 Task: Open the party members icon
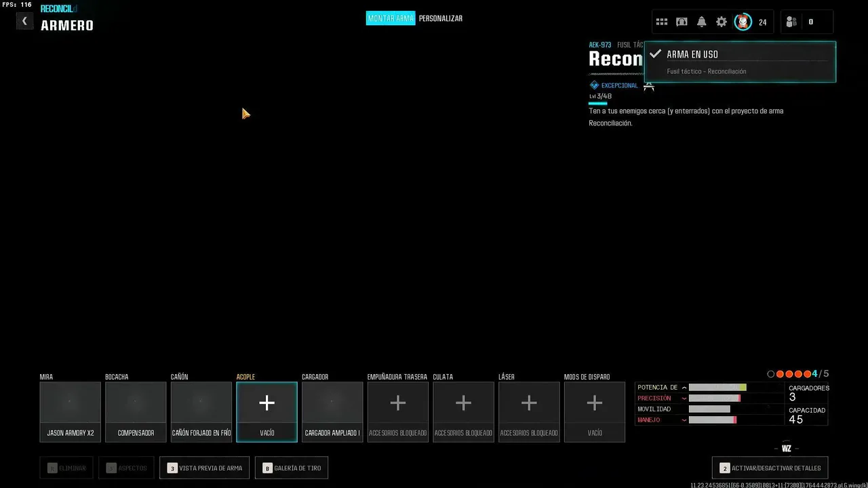tap(791, 22)
